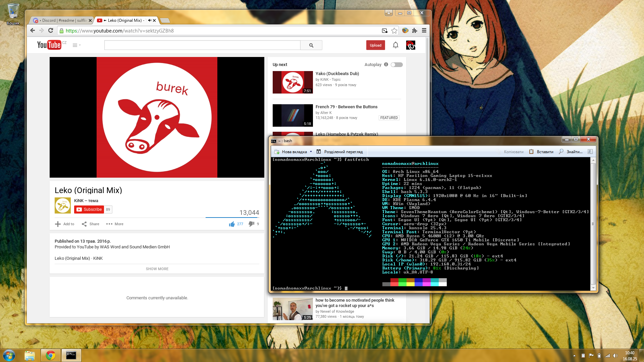The image size is (644, 362).
Task: Open browser extensions puzzle icon
Action: pyautogui.click(x=415, y=31)
